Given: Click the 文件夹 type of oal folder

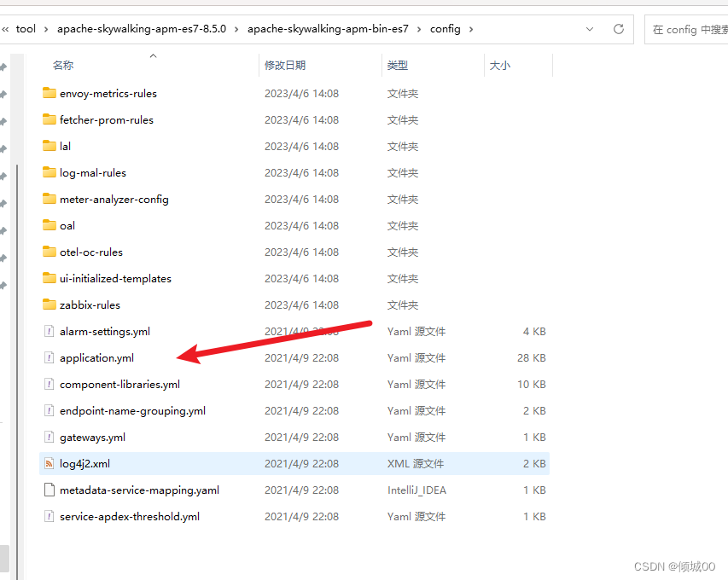Looking at the screenshot, I should point(403,225).
